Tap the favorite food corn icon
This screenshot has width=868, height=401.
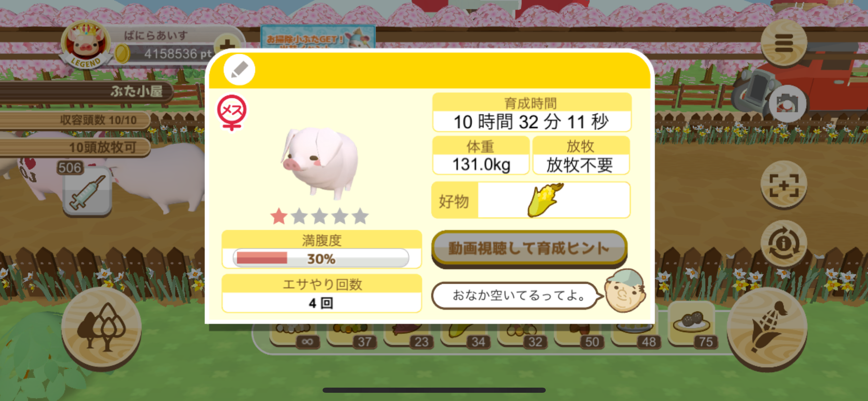545,200
